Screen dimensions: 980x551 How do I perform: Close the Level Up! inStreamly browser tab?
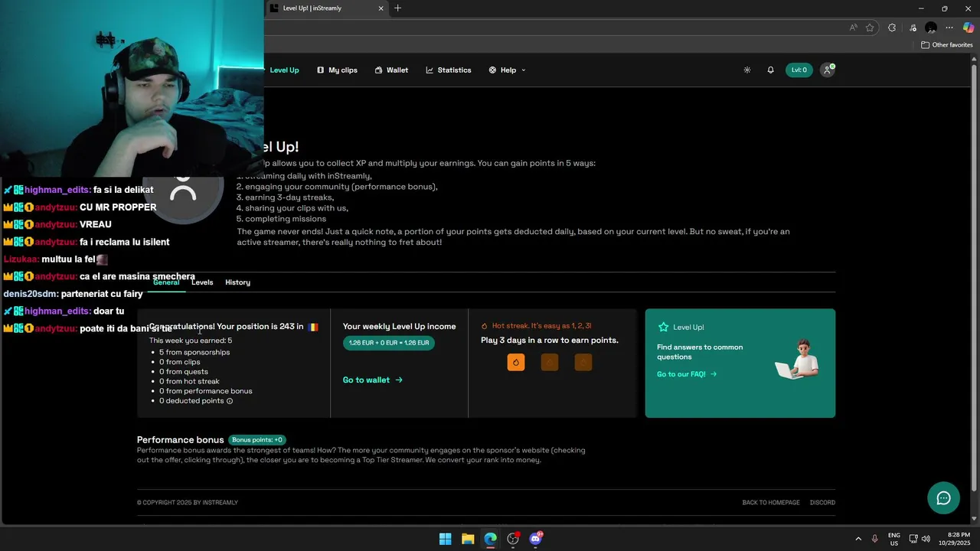tap(381, 8)
